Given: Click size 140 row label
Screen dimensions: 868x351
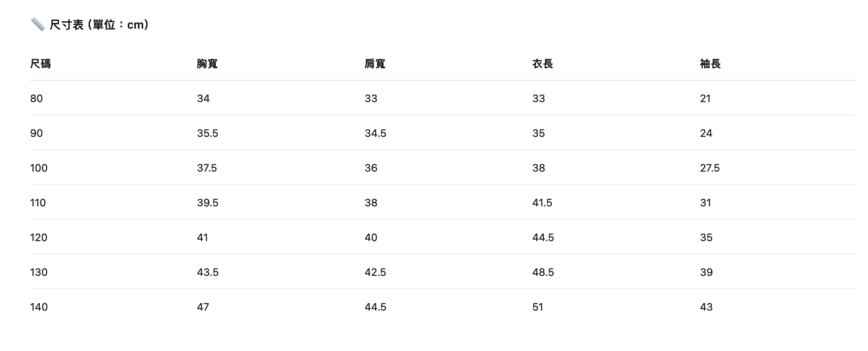Looking at the screenshot, I should pyautogui.click(x=39, y=307).
